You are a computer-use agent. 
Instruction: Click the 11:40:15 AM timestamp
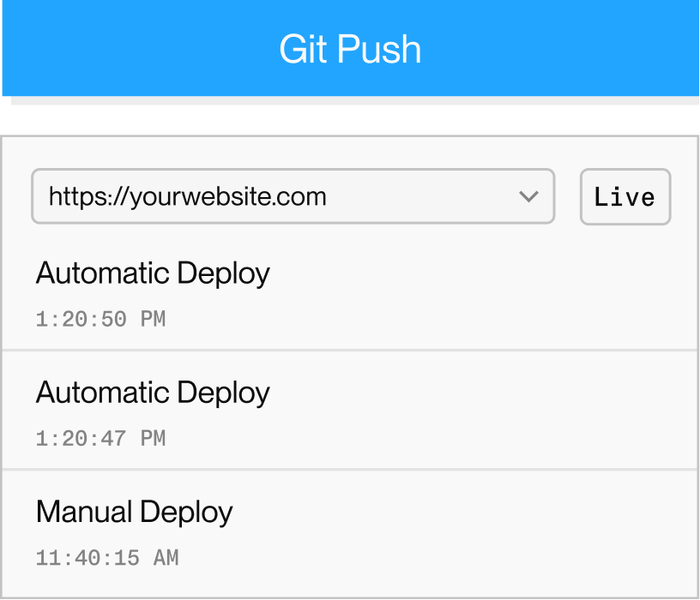pos(107,558)
